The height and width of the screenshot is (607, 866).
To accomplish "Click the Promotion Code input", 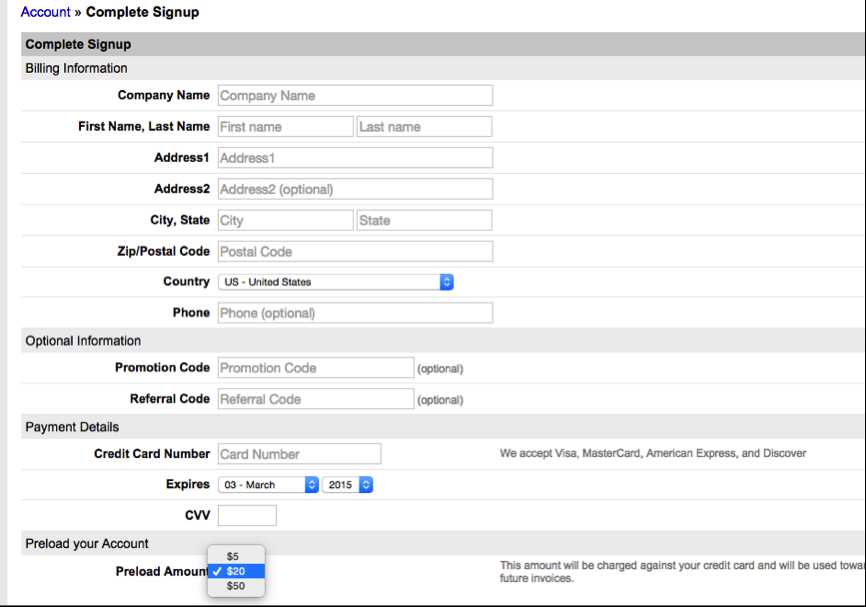I will coord(315,368).
